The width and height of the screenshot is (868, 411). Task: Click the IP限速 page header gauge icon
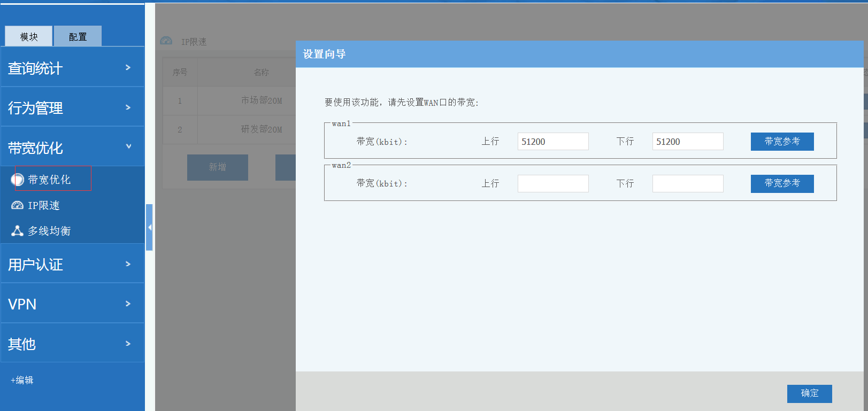[x=166, y=41]
